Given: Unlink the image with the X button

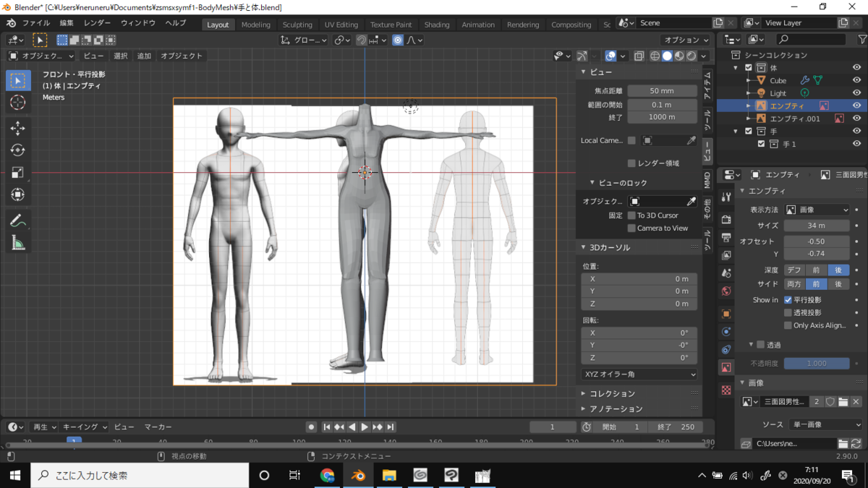Looking at the screenshot, I should 856,401.
